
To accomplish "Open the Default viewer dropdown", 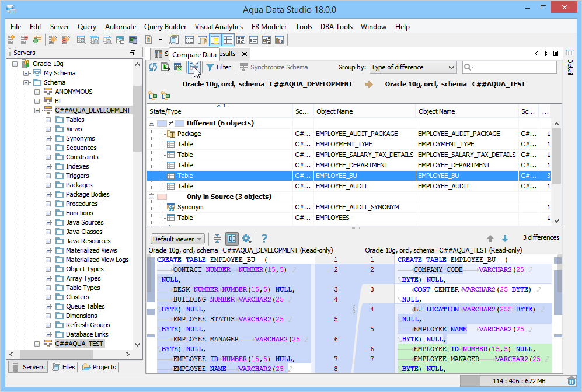I will pyautogui.click(x=177, y=239).
